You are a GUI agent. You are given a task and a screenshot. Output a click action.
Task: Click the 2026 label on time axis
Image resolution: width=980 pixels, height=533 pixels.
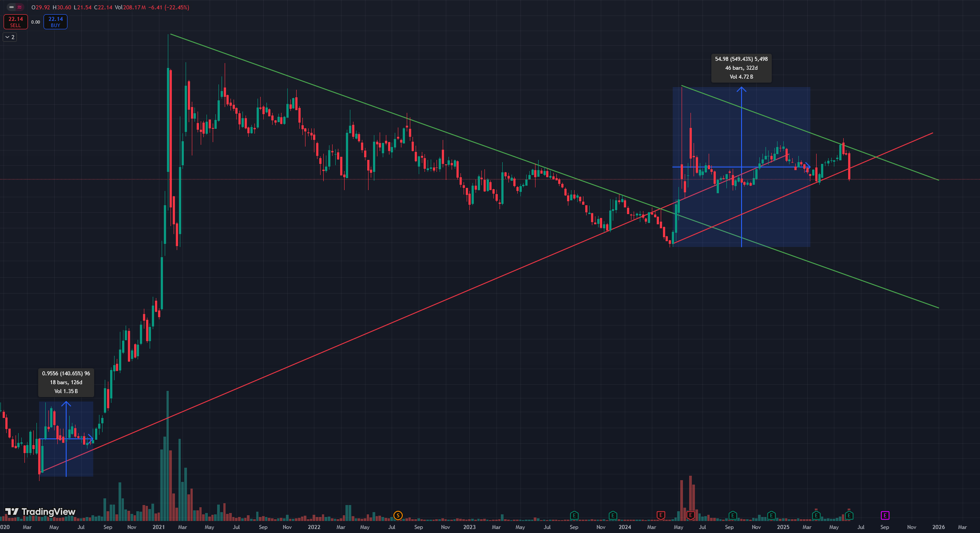[x=939, y=527]
